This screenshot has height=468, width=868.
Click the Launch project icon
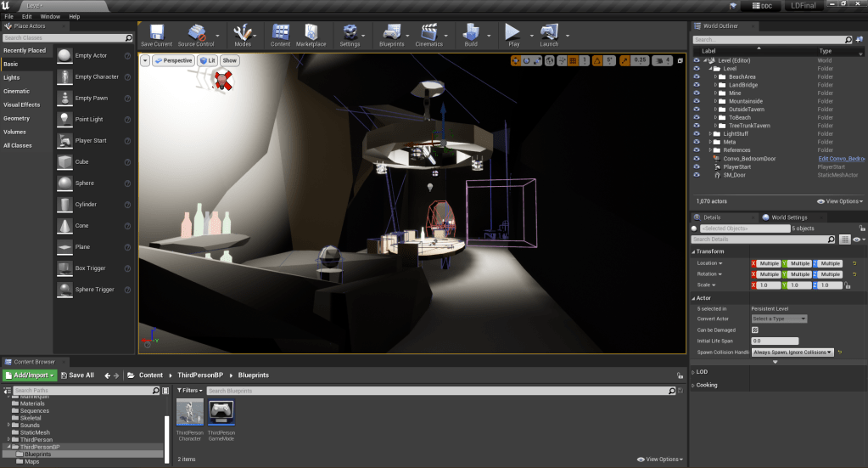pyautogui.click(x=549, y=32)
